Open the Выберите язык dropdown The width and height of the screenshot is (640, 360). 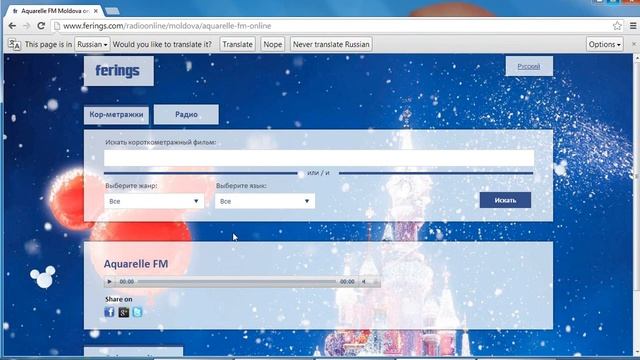tap(265, 201)
